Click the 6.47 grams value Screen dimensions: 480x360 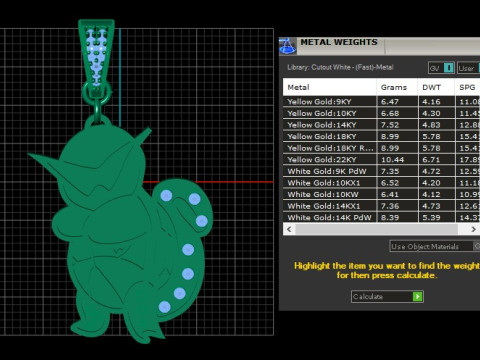[390, 102]
